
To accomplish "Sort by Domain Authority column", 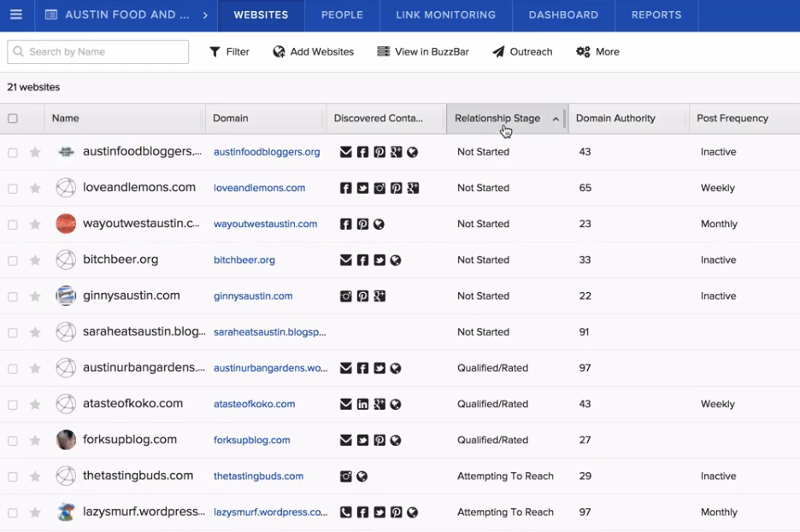I will tap(628, 118).
